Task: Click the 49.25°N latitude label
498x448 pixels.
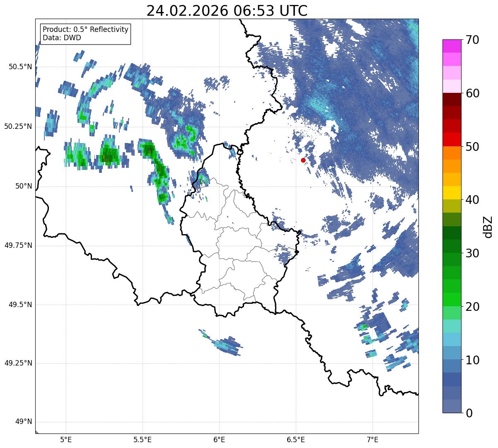Action: 18,363
